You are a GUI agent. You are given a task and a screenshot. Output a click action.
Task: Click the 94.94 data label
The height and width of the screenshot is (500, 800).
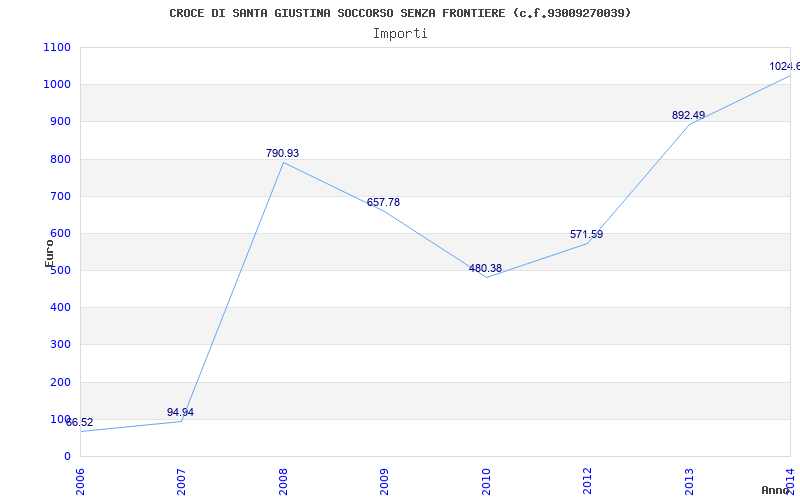pyautogui.click(x=180, y=412)
